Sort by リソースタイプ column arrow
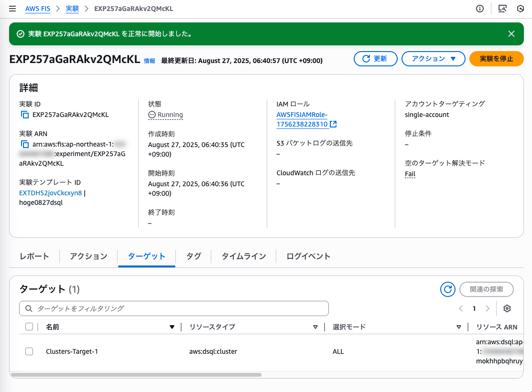532x392 pixels. coord(315,327)
